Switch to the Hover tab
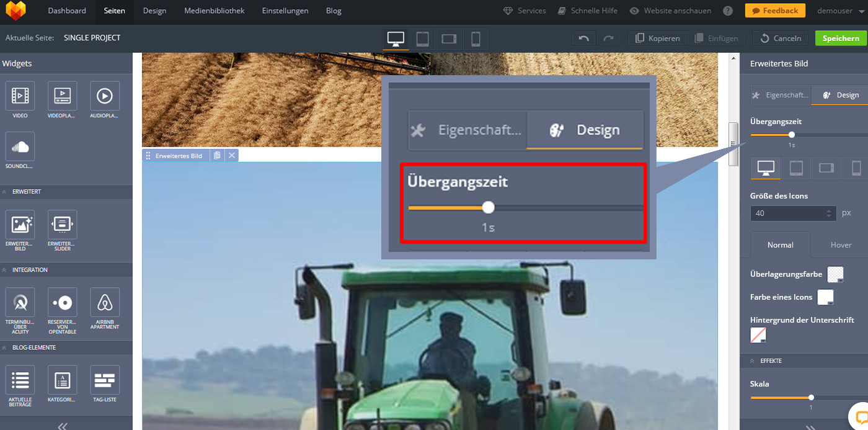The width and height of the screenshot is (868, 430). [x=841, y=244]
